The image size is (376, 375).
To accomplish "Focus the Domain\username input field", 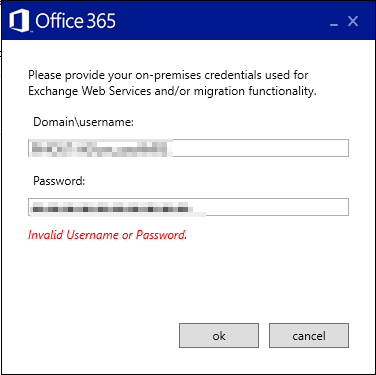I will (x=188, y=148).
